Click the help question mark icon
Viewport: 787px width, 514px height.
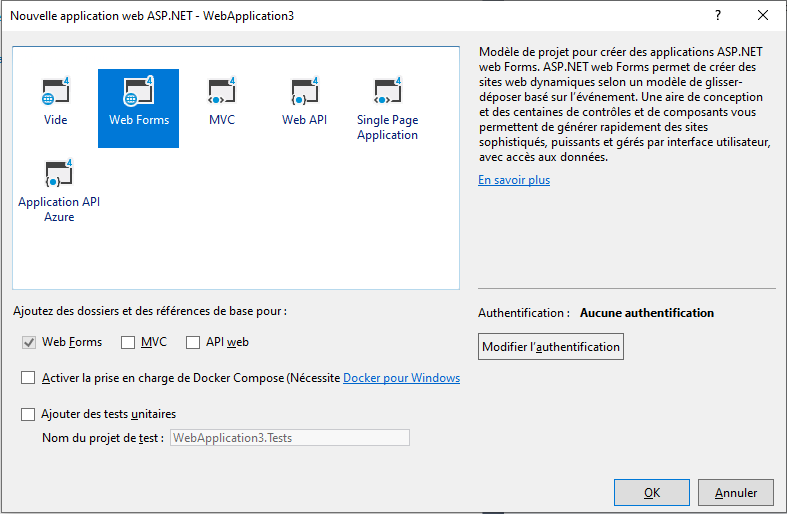click(717, 16)
